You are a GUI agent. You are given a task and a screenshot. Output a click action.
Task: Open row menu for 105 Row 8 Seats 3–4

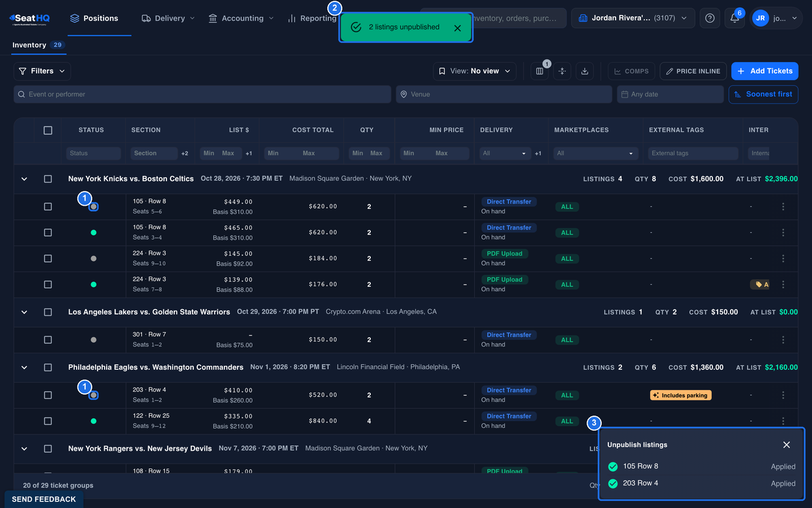pyautogui.click(x=783, y=233)
